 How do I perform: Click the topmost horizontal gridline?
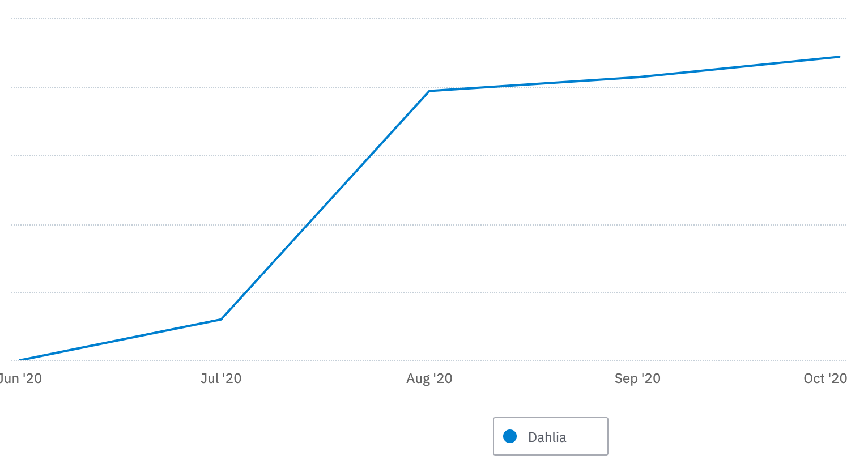click(397, 19)
